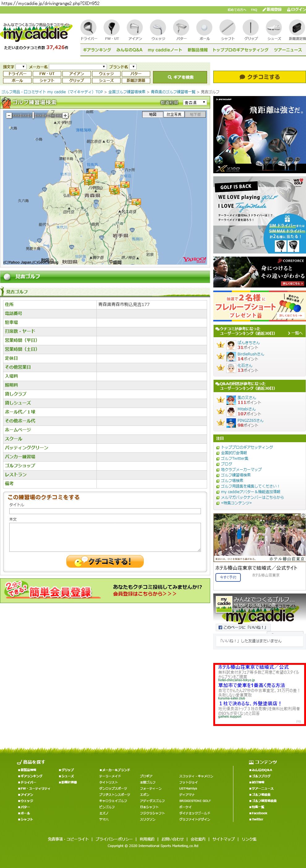Click the Driver club icon
Viewport: 306px width, 868px height.
tap(89, 27)
